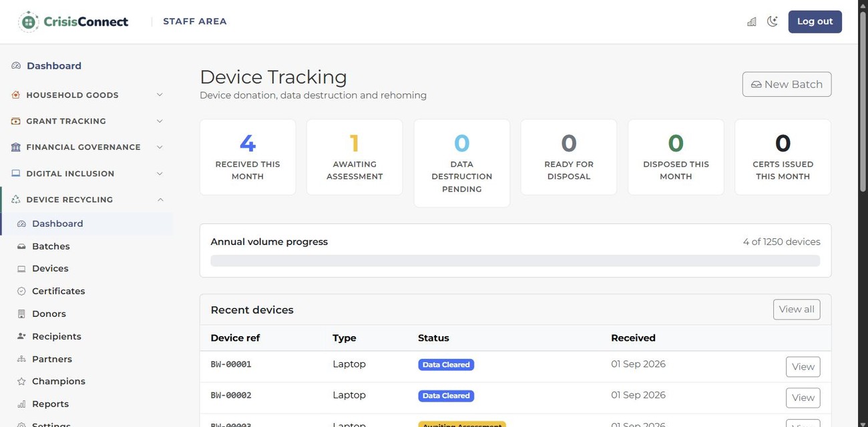Click Data Cleared badge for BW-00002
This screenshot has width=868, height=427.
pyautogui.click(x=446, y=396)
